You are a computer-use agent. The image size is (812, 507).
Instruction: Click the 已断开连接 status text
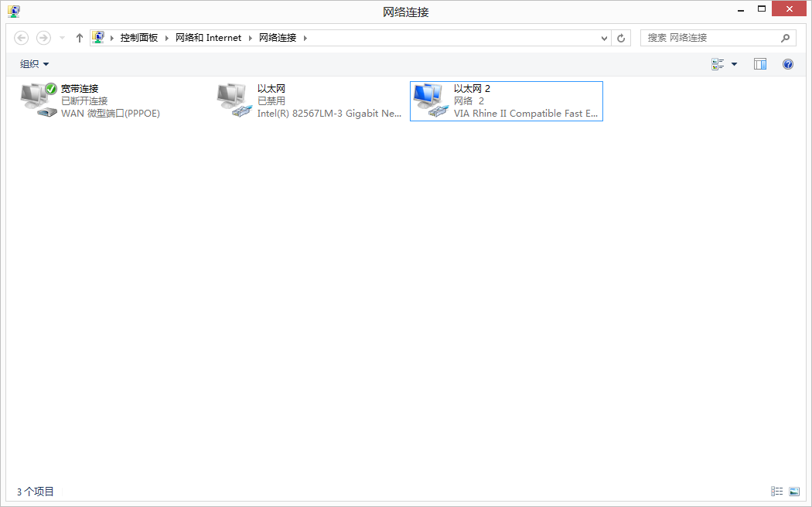(x=84, y=101)
